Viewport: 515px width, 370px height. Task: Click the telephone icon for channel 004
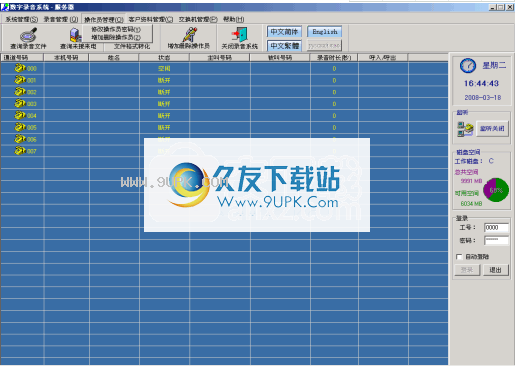pos(20,115)
